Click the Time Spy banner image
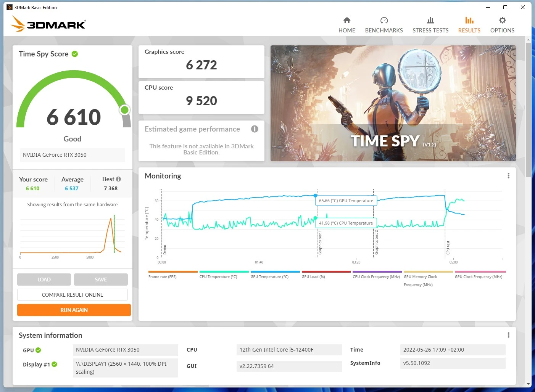535x392 pixels. (x=393, y=103)
